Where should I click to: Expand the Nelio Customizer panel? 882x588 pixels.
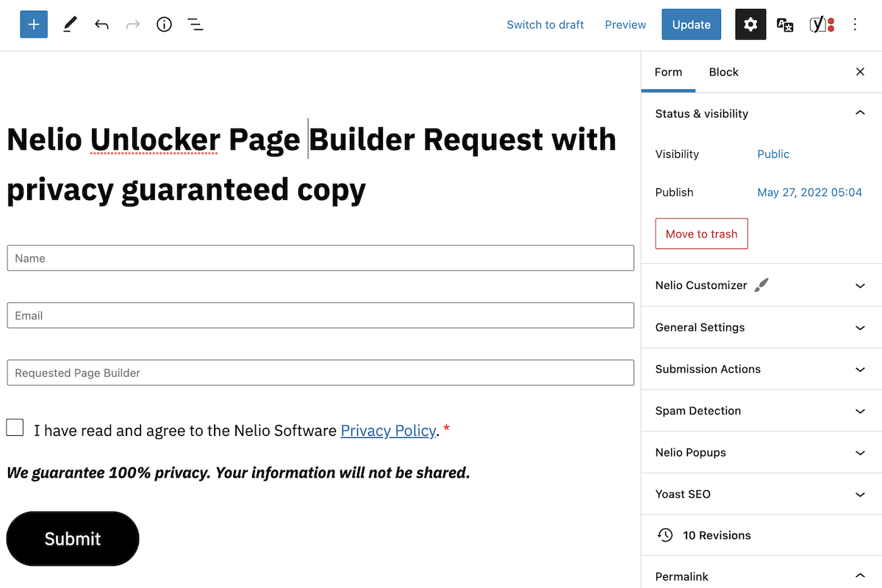pos(761,285)
